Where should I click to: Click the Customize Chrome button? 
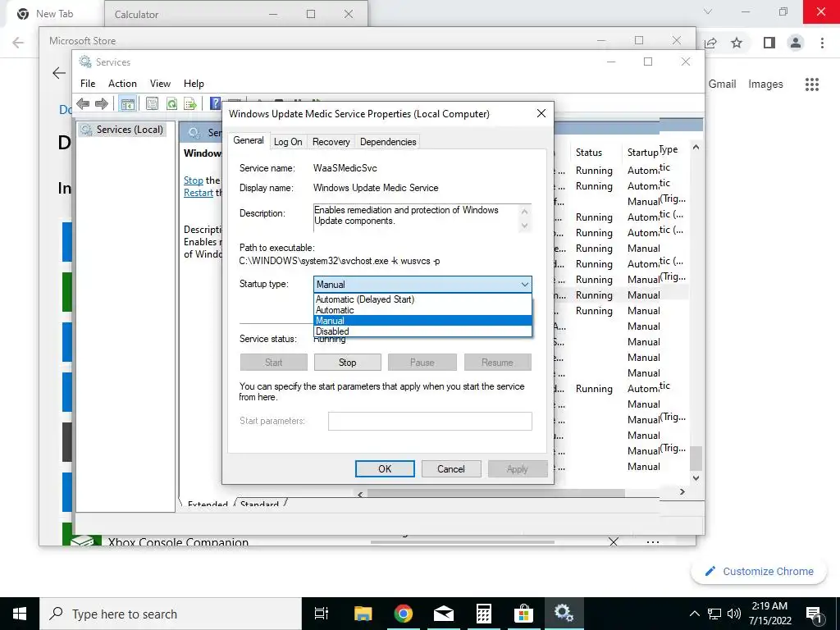760,572
